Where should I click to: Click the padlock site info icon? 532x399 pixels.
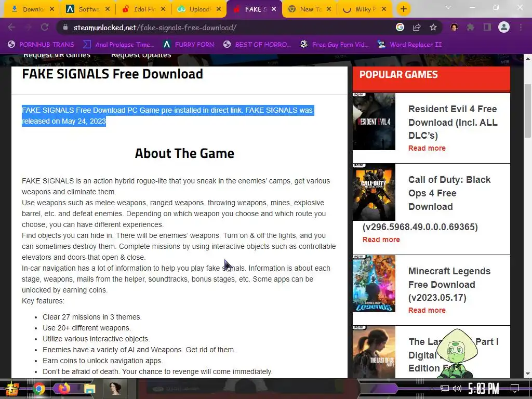tap(65, 27)
